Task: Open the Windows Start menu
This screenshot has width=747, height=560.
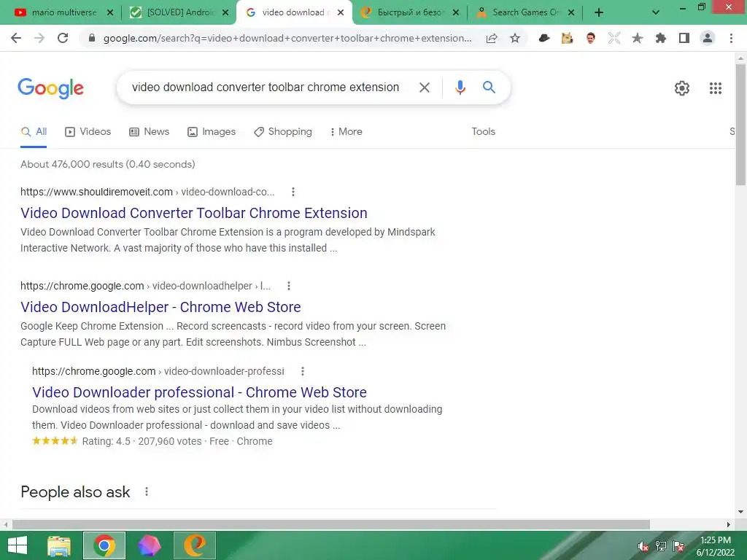Action: point(18,545)
